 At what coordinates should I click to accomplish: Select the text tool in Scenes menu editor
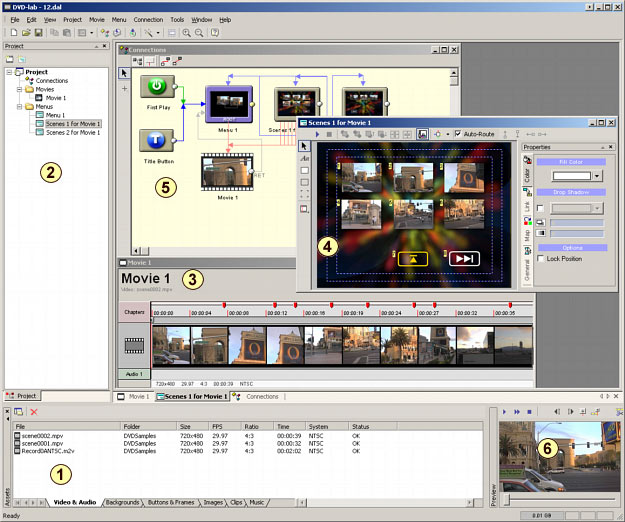(x=305, y=158)
